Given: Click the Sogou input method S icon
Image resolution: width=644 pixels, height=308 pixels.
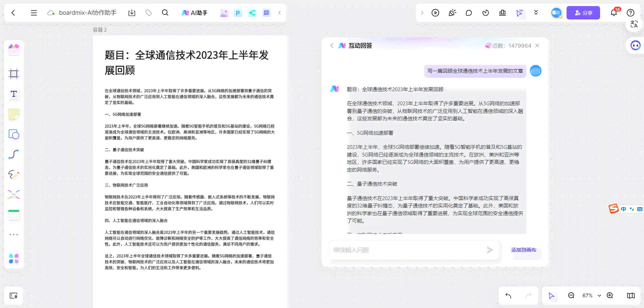Looking at the screenshot, I should [614, 208].
